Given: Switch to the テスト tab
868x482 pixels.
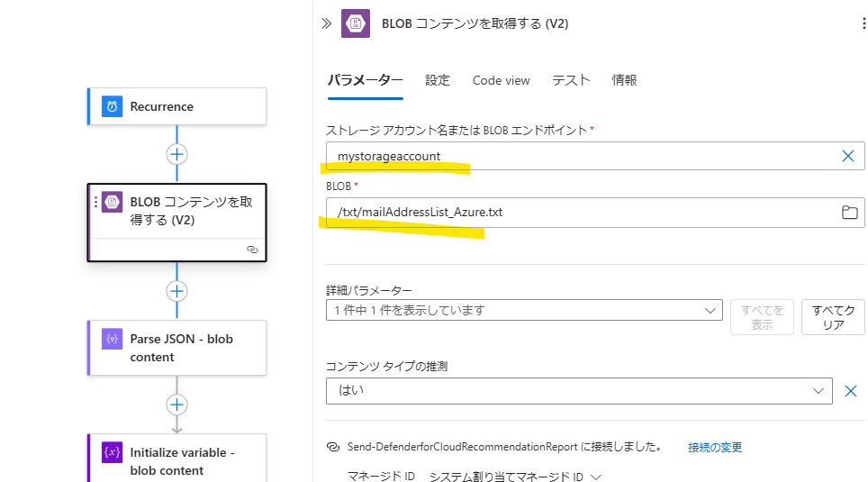Looking at the screenshot, I should (x=571, y=80).
